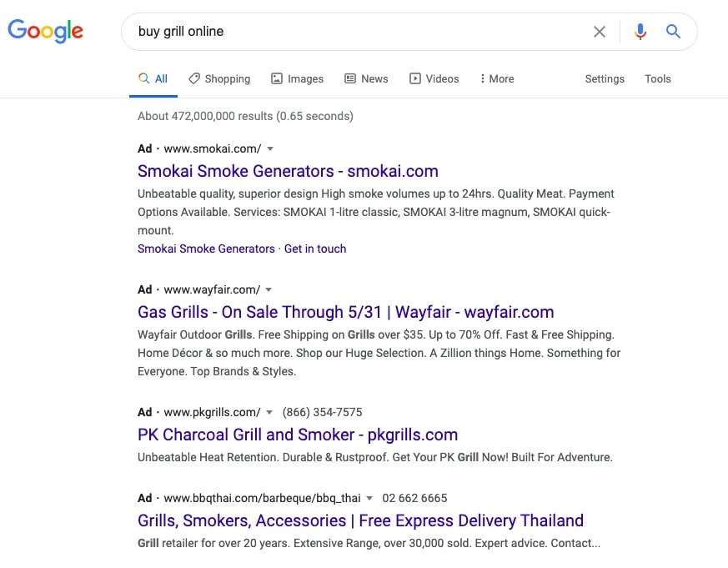Expand the dropdown next to smokai.com ad URL
Image resolution: width=728 pixels, height=568 pixels.
tap(269, 148)
